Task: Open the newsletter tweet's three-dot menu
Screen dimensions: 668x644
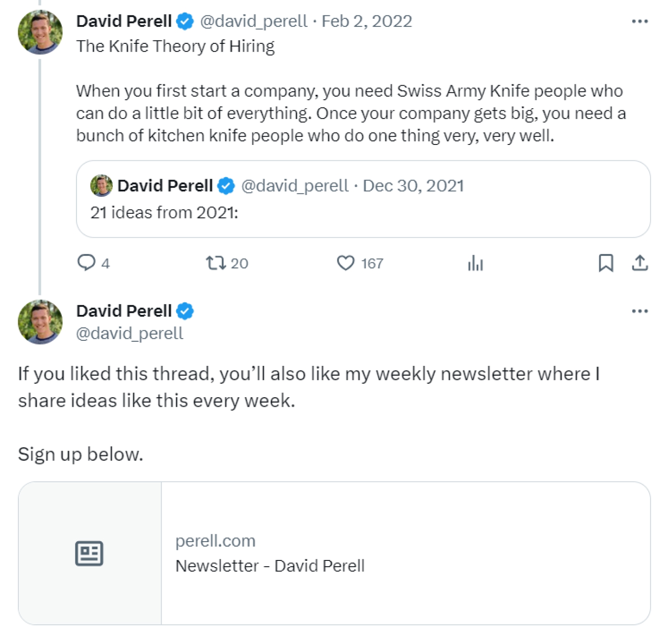Action: tap(639, 311)
